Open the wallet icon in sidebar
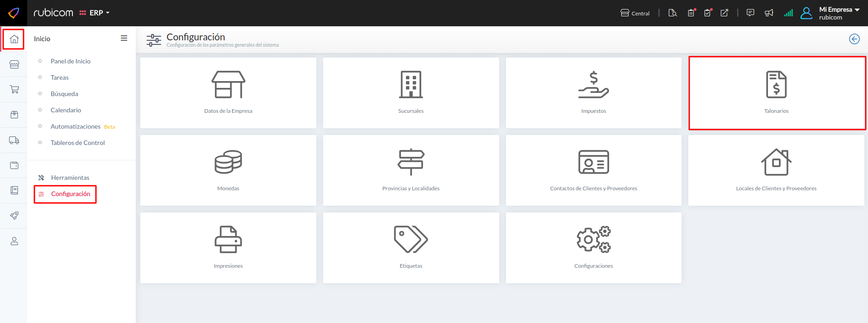The image size is (868, 323). 14,165
